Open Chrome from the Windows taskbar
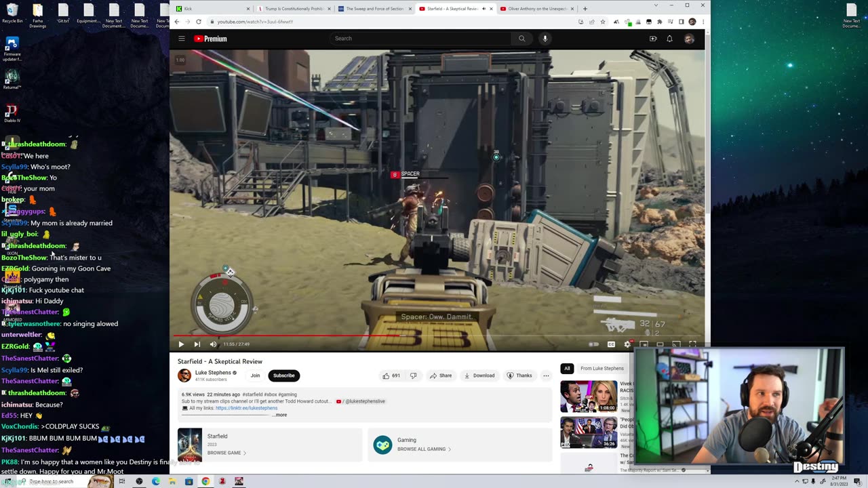The width and height of the screenshot is (868, 488). point(205,481)
